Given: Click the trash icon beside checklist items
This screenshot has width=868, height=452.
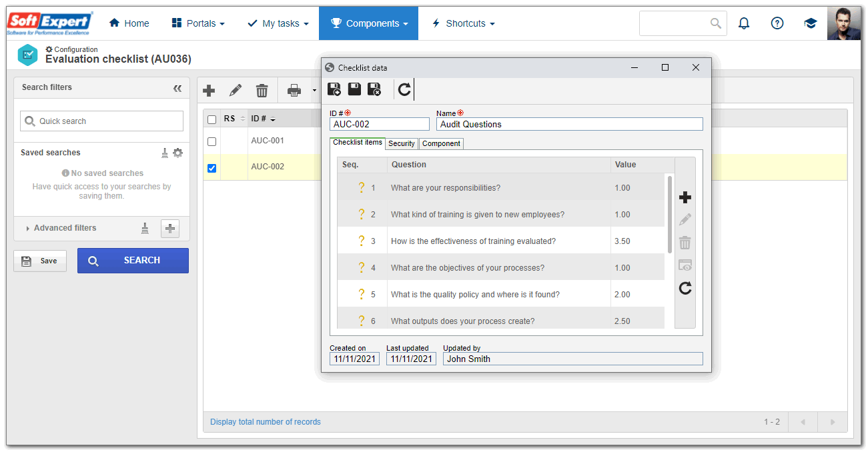Looking at the screenshot, I should pyautogui.click(x=685, y=243).
